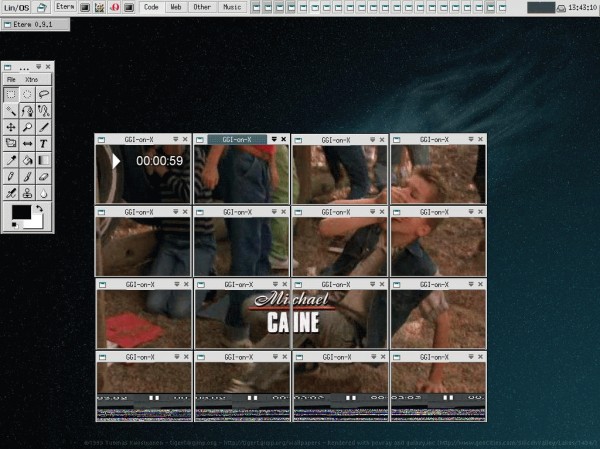Click the dark pager box left of clock
Screen dimensions: 600x449
pos(541,8)
